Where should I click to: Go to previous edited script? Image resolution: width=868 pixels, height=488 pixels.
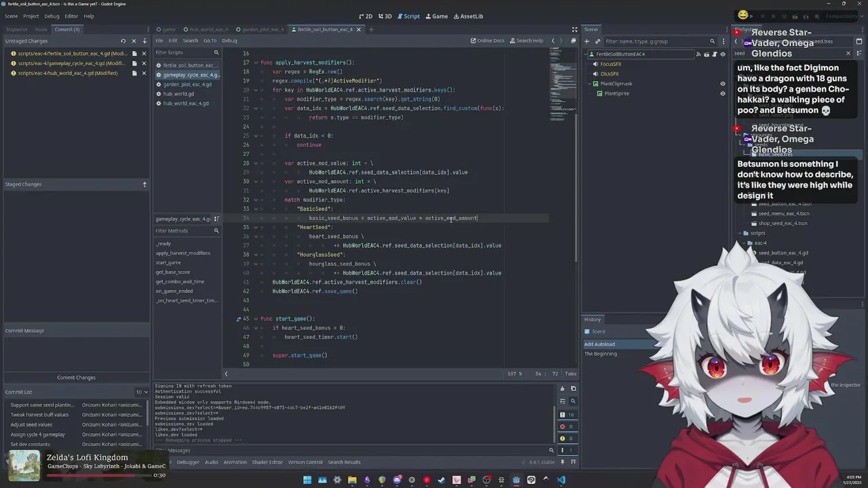pos(553,41)
